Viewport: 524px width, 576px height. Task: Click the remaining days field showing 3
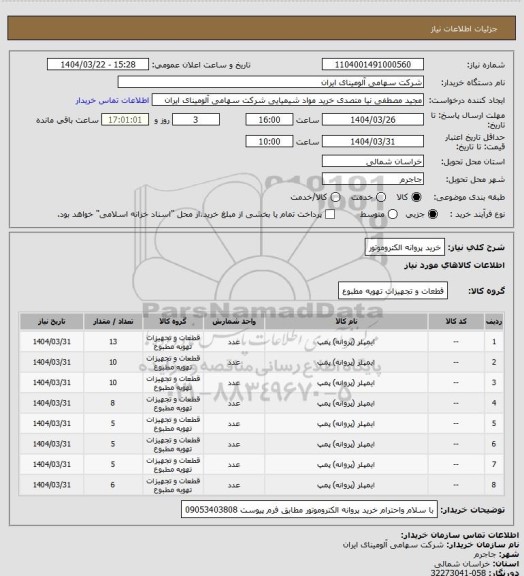pyautogui.click(x=196, y=120)
